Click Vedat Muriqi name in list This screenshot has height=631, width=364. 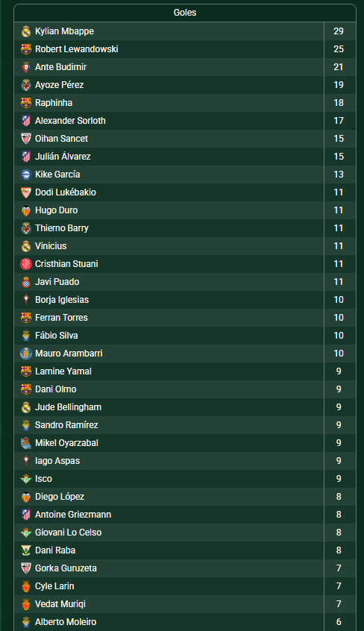[x=60, y=604]
